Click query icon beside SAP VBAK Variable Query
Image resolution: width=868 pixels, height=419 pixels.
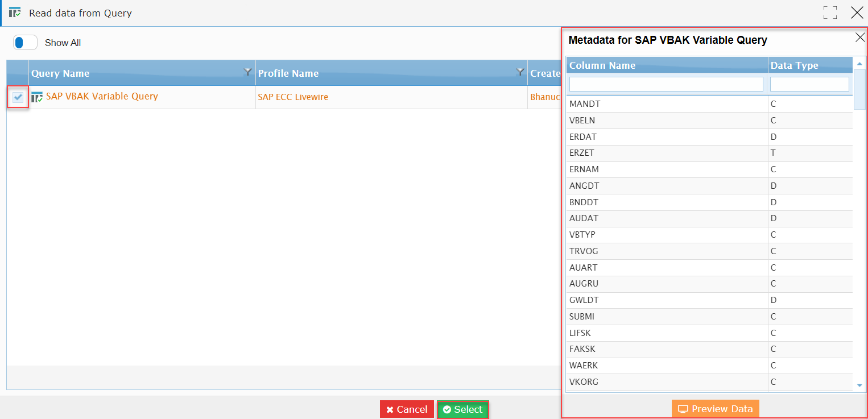pos(37,97)
